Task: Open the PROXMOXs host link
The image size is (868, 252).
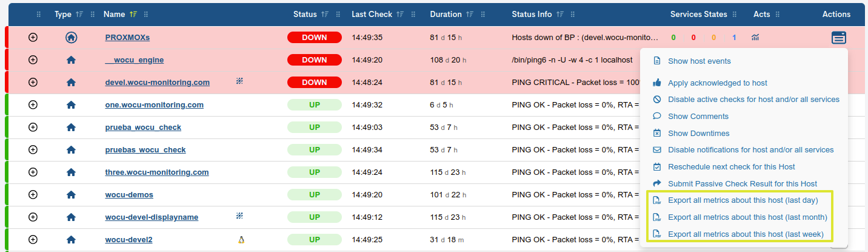Action: coord(127,38)
